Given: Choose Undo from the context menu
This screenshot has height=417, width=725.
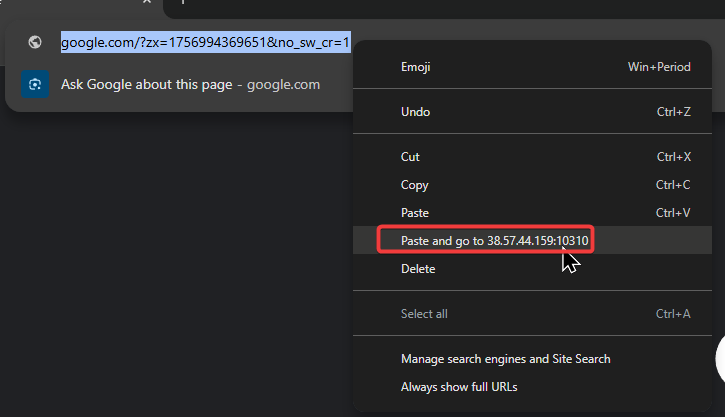Looking at the screenshot, I should click(x=532, y=111).
